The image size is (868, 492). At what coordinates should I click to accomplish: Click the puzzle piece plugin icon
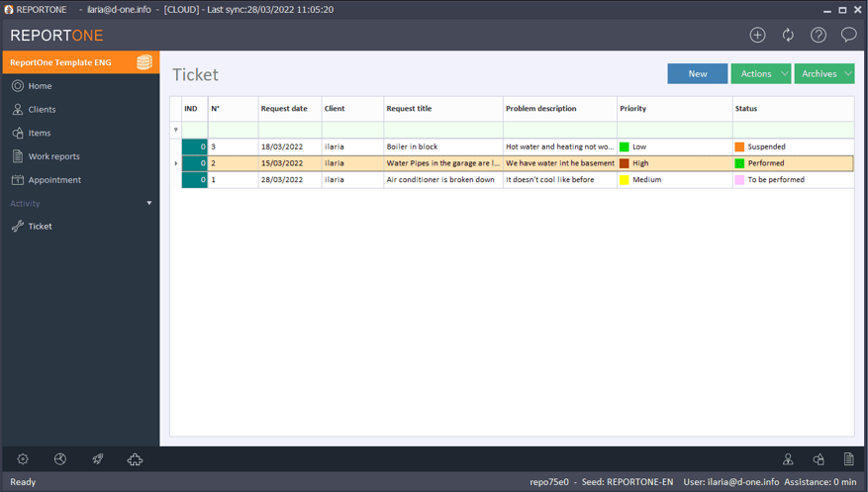pyautogui.click(x=135, y=459)
